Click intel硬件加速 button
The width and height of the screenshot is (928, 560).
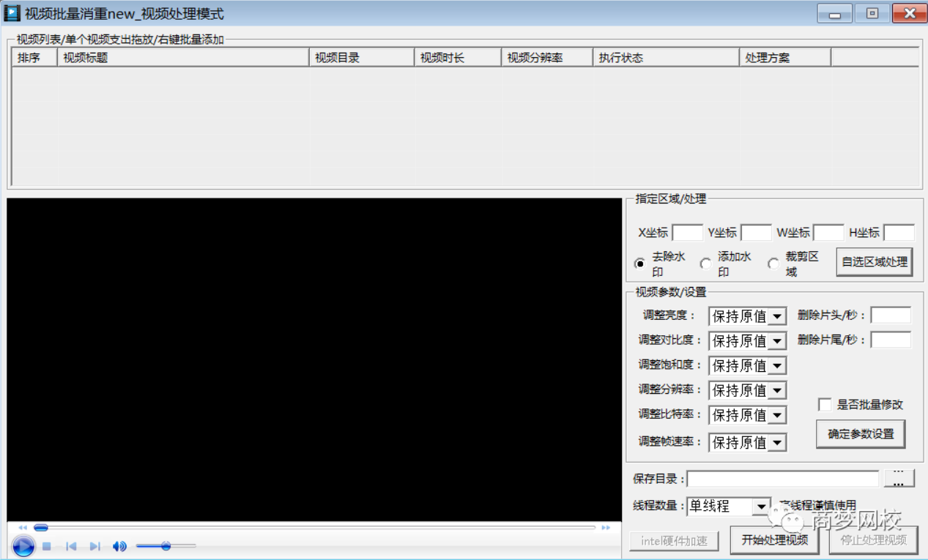[x=674, y=542]
